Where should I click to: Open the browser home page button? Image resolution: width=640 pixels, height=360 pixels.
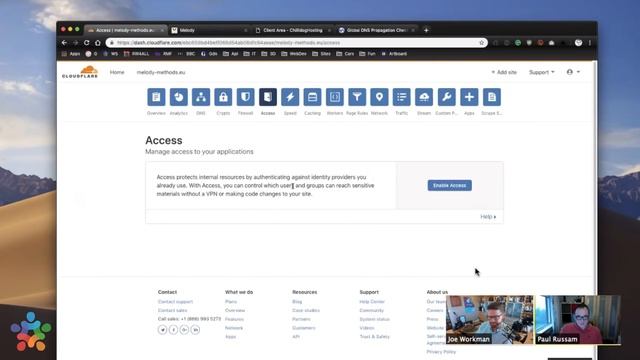coord(98,42)
